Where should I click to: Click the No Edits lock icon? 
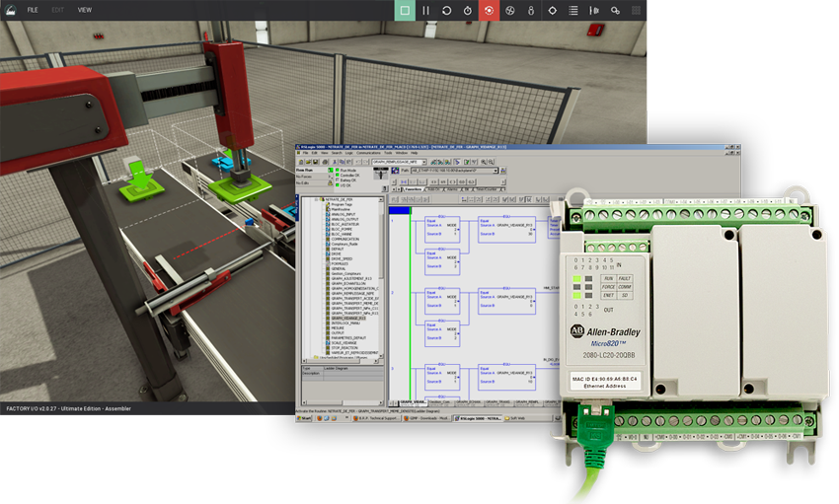click(x=330, y=183)
